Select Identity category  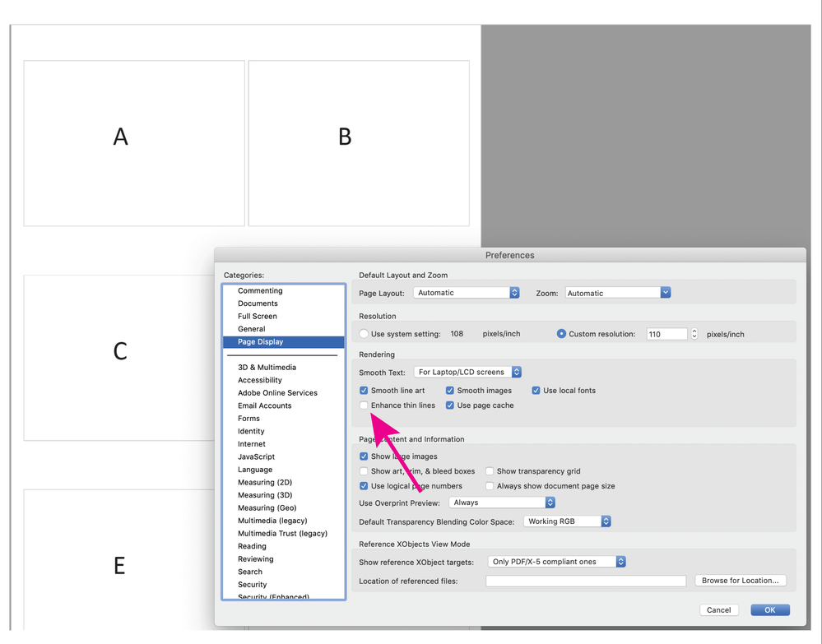[284, 431]
